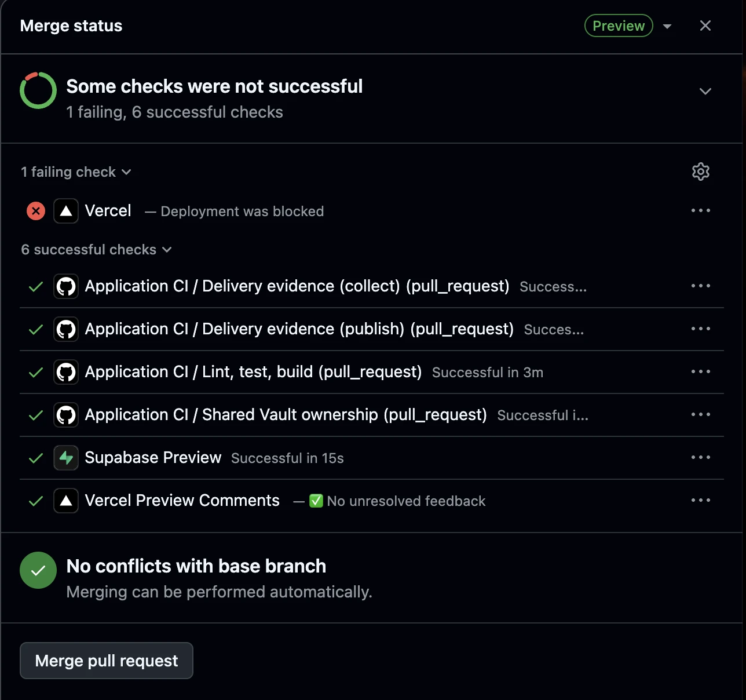The width and height of the screenshot is (746, 700).
Task: Close the Merge status panel
Action: (x=705, y=25)
